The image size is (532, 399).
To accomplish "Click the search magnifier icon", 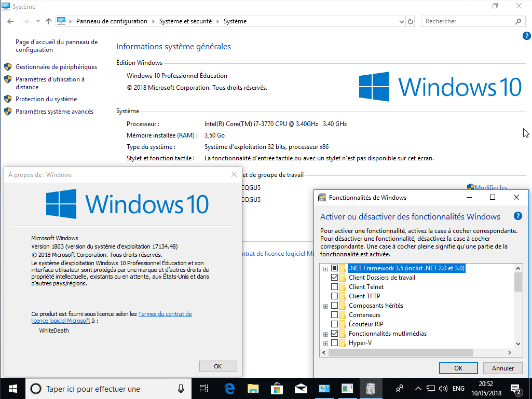I will pyautogui.click(x=518, y=21).
